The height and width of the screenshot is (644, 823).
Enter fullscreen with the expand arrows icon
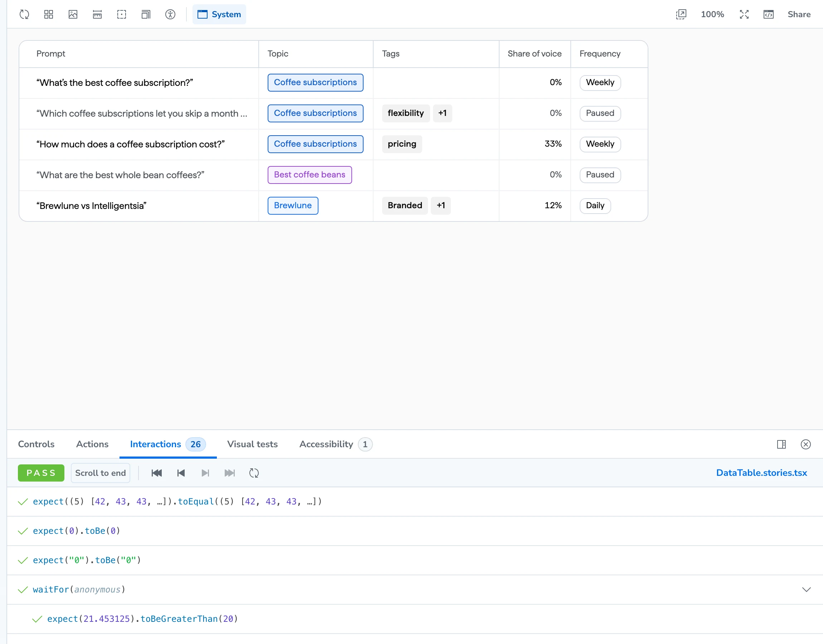[x=744, y=14]
